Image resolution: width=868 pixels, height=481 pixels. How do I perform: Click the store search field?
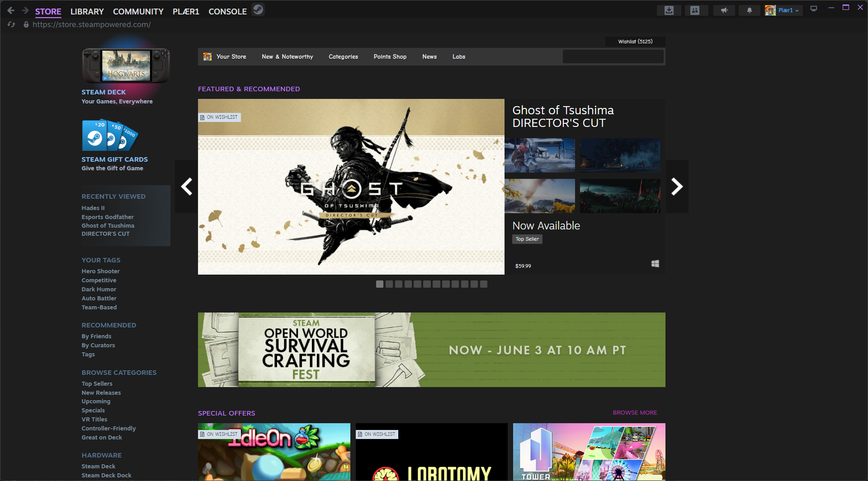[x=613, y=56]
